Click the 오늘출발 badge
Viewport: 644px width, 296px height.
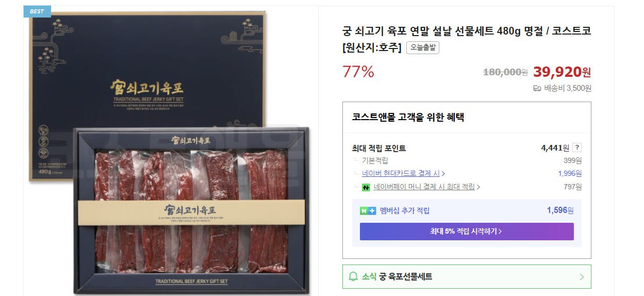[x=423, y=48]
